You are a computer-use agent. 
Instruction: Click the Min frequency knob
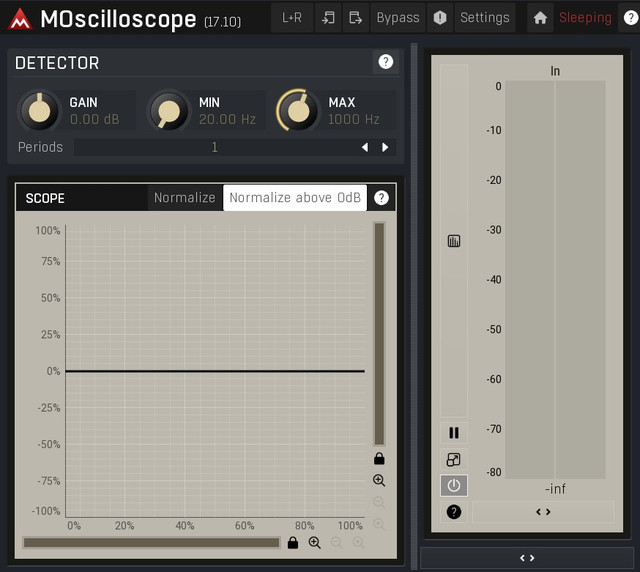(x=169, y=110)
